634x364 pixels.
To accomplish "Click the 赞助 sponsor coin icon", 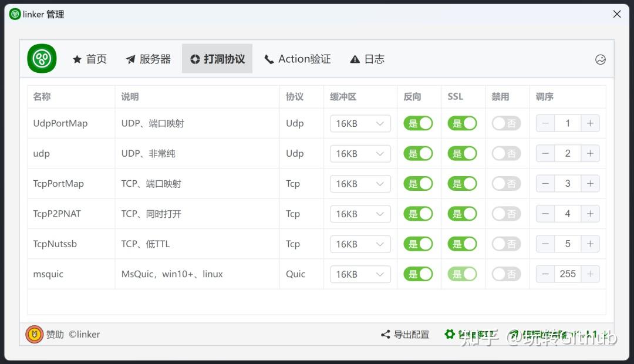I will tap(35, 335).
